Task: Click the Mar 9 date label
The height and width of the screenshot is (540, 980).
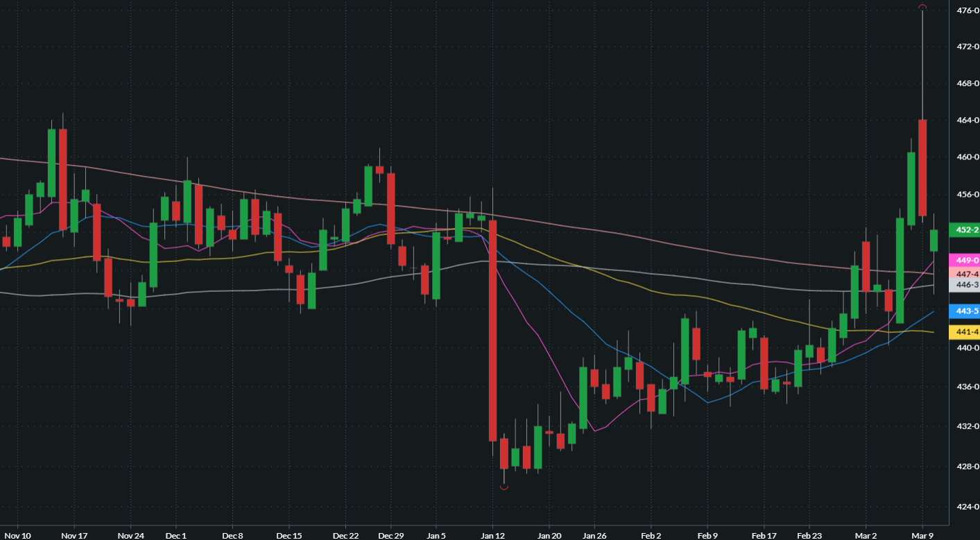Action: pyautogui.click(x=922, y=536)
